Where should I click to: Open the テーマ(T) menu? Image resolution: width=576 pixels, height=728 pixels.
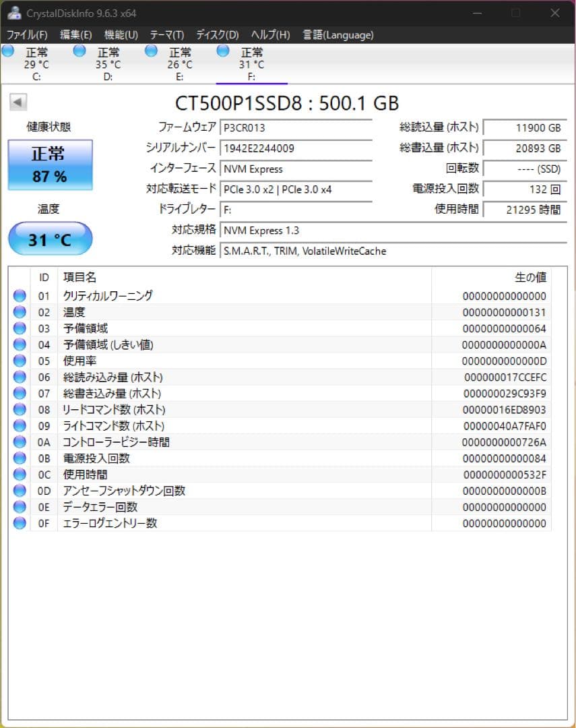click(x=166, y=35)
